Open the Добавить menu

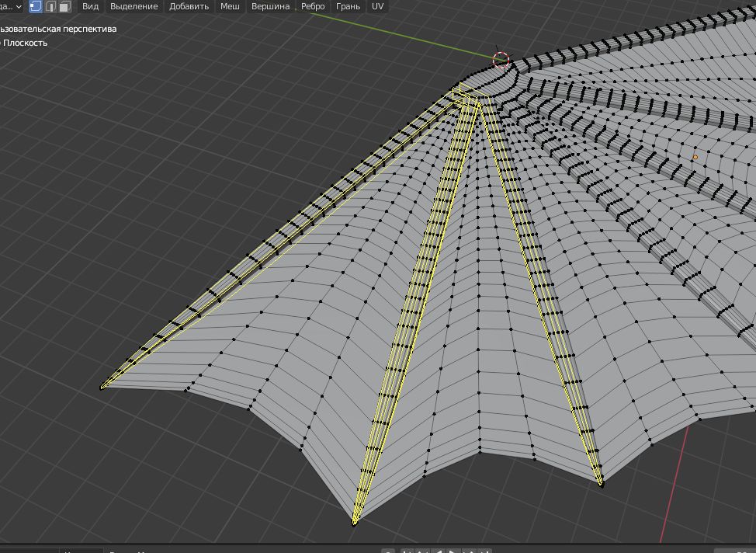pyautogui.click(x=189, y=6)
